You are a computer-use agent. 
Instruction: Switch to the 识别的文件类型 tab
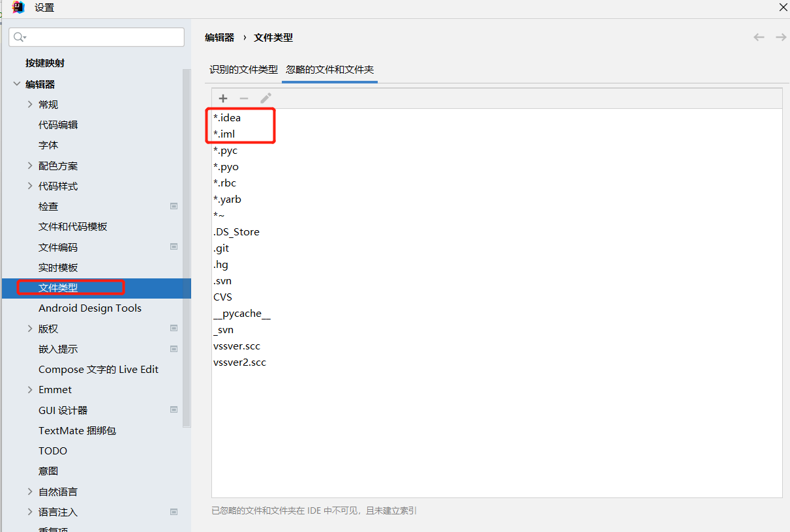[243, 69]
